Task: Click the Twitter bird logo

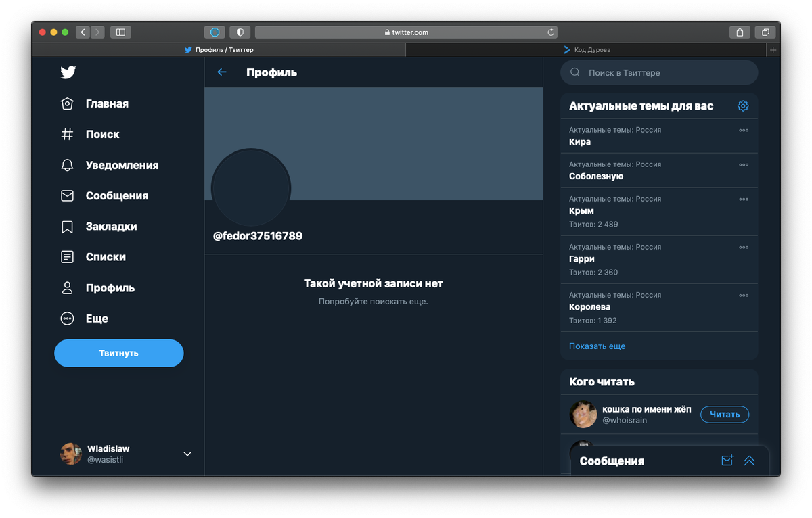Action: coord(68,72)
